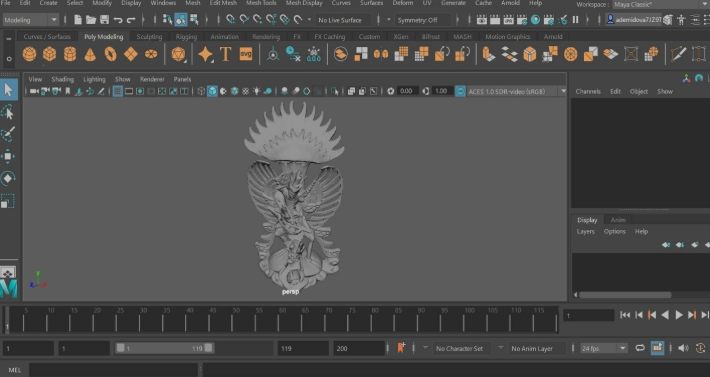This screenshot has height=377, width=710.
Task: Create a polygon sphere from the shelf
Action: click(x=29, y=54)
